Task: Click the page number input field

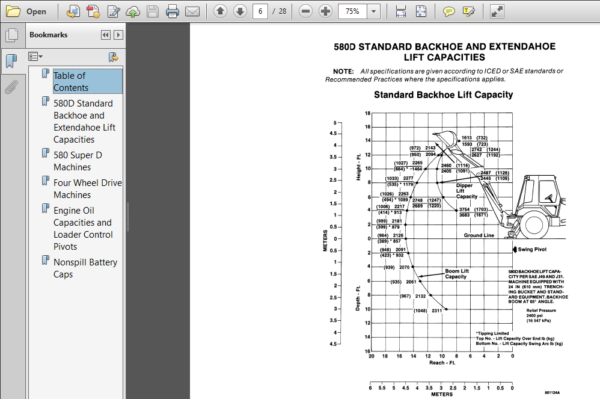Action: 260,11
